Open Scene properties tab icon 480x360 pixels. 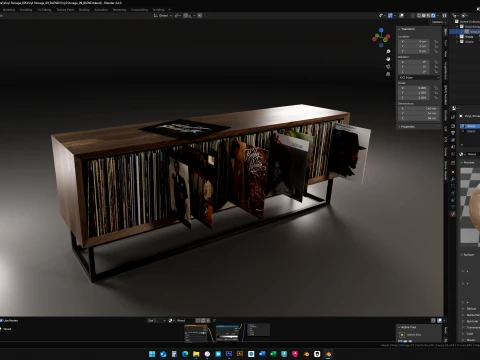tap(453, 147)
